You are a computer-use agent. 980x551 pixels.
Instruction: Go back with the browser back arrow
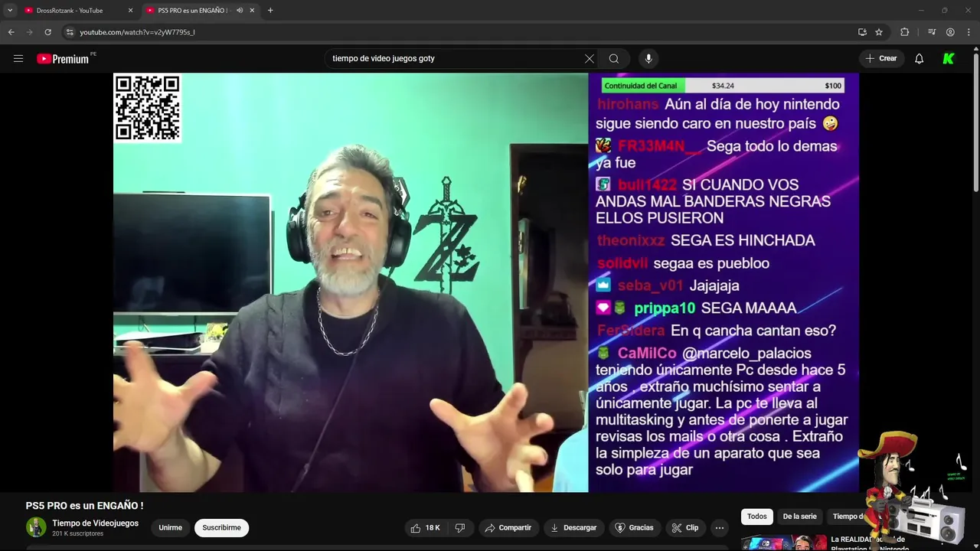pyautogui.click(x=11, y=32)
